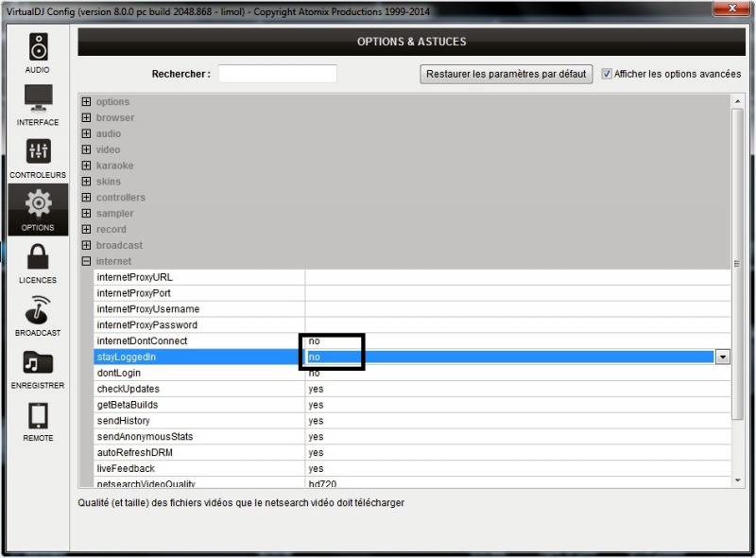Click the internetDontConnect value no
This screenshot has width=756, height=558.
coord(314,340)
